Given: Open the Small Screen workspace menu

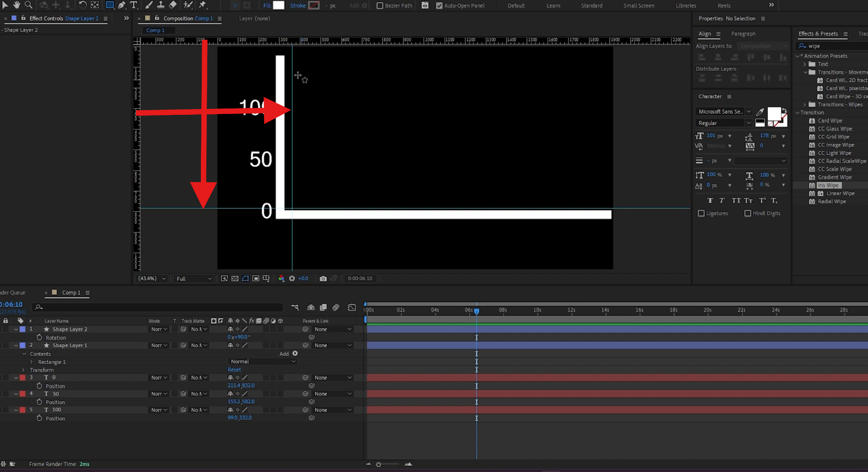Looking at the screenshot, I should (638, 6).
